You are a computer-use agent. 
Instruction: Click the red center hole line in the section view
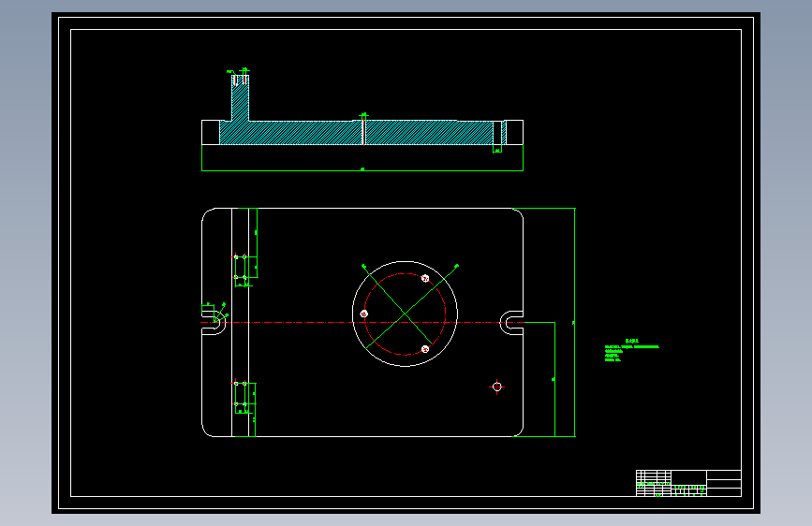coord(363,131)
